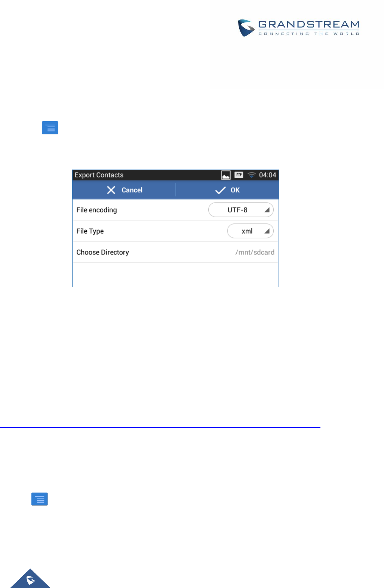Screen dimensions: 384x588
Task: Click the Grandstream triangle logo in footer
Action: click(x=30, y=579)
